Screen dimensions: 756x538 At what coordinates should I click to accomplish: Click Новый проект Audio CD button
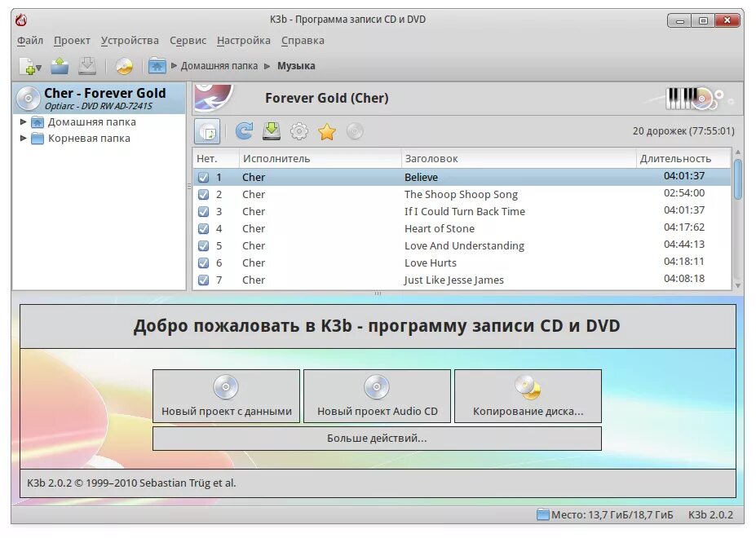click(x=377, y=396)
